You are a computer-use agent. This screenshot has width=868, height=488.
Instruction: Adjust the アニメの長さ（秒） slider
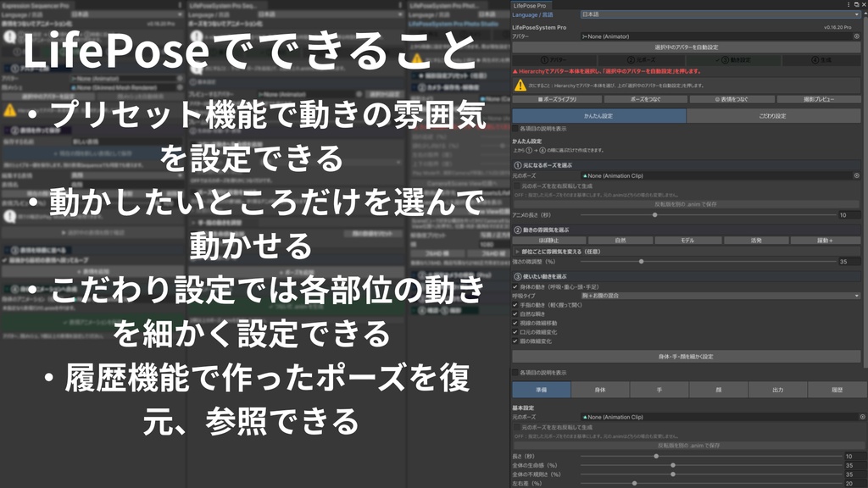[x=709, y=215]
